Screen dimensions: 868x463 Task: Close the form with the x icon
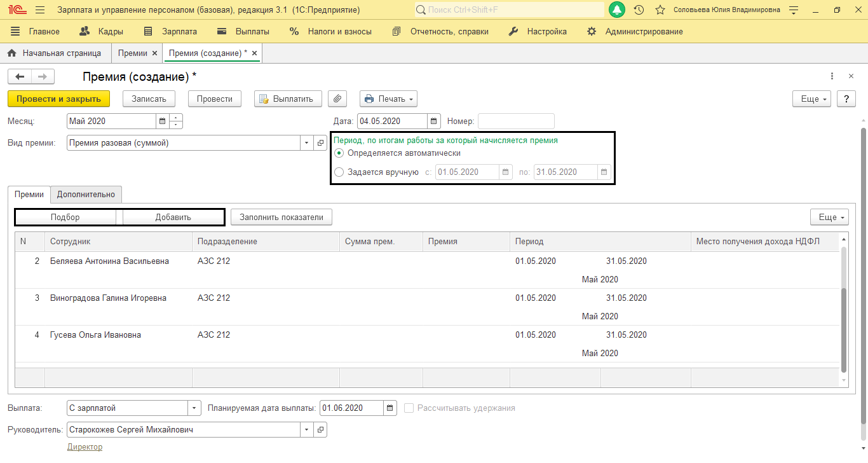[851, 76]
